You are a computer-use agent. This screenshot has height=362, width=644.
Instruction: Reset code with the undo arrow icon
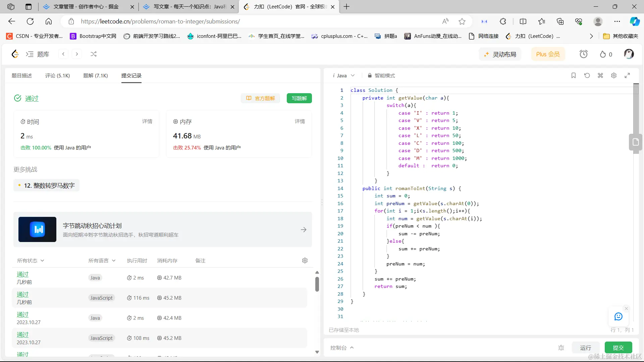(587, 75)
